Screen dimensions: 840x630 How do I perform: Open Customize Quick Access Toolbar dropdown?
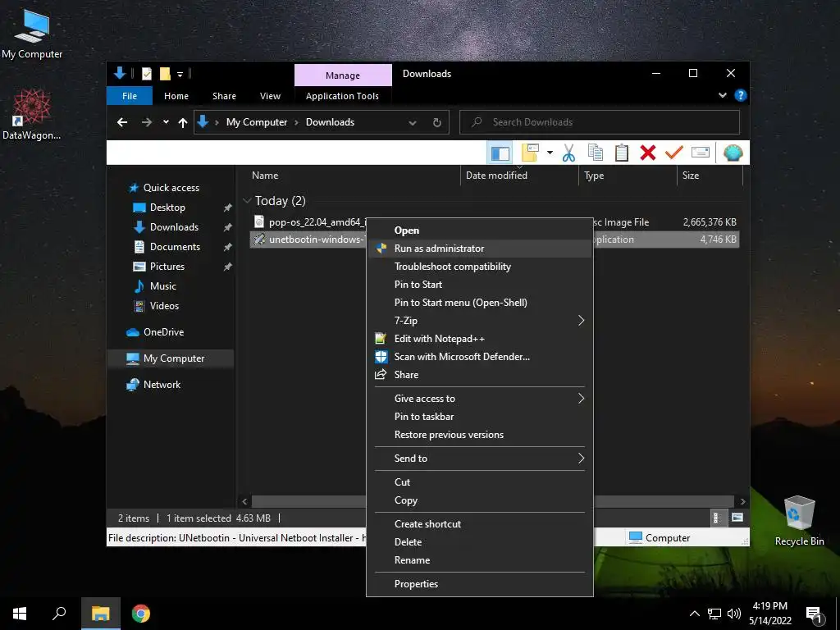point(180,75)
